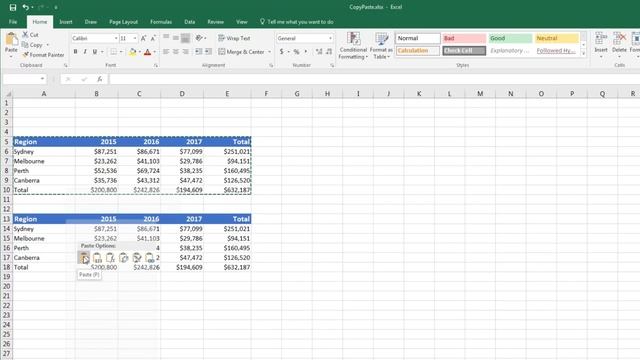Screen dimensions: 640x360
Task: Activate the Format Painter tool
Action: point(43,55)
